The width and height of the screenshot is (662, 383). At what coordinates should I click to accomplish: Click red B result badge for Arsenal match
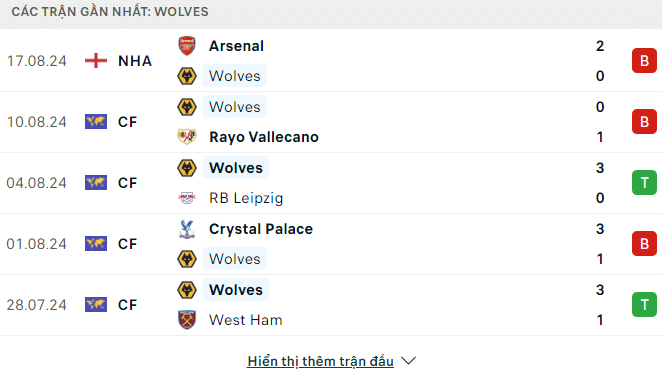click(644, 61)
